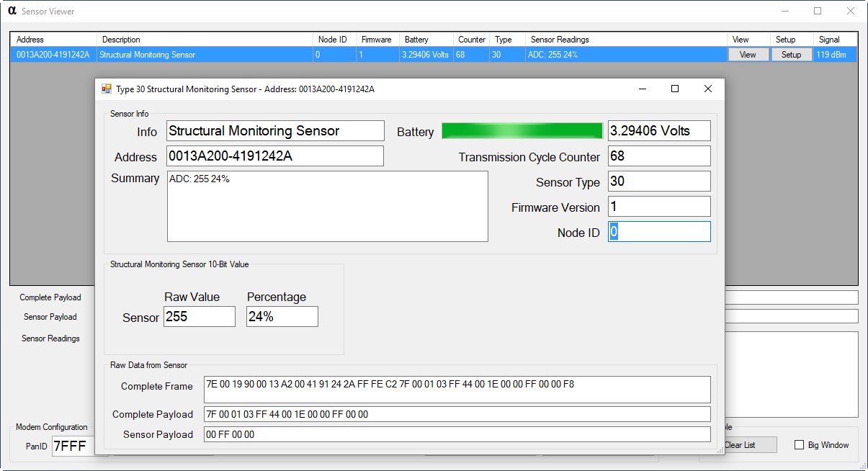Click the Type 30 dialog window icon
This screenshot has height=471, width=868.
(x=107, y=89)
